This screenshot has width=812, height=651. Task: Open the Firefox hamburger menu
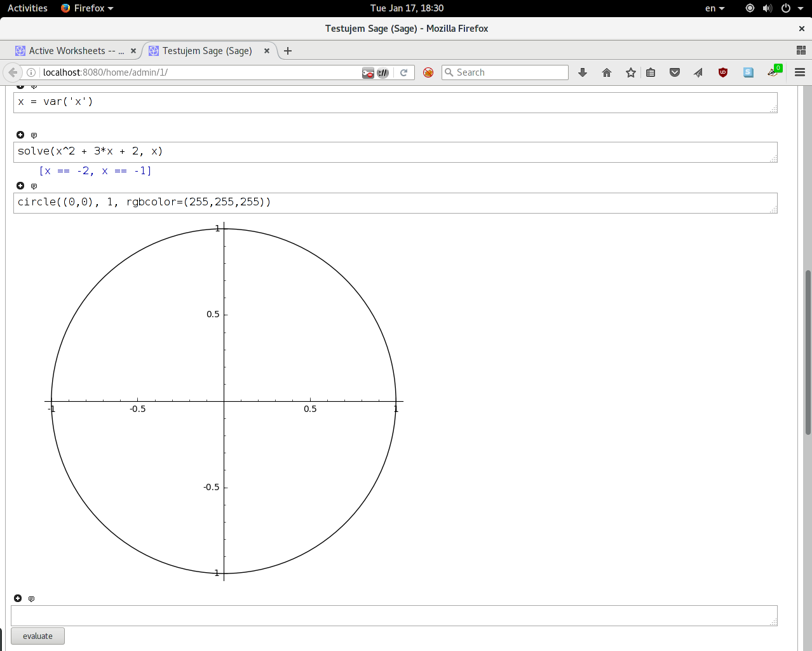800,72
